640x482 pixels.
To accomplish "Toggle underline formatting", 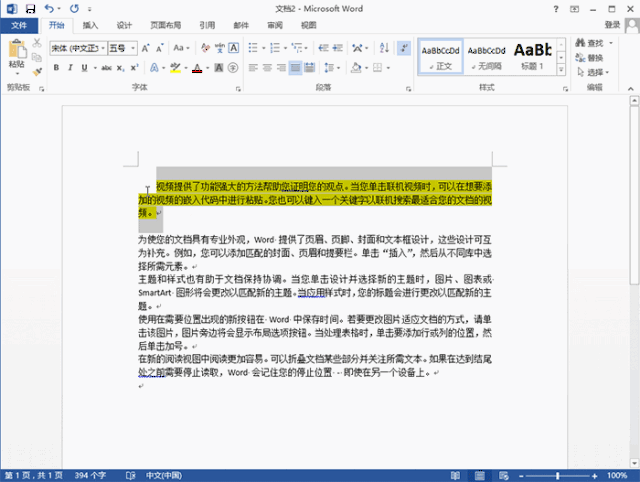I will click(x=84, y=68).
